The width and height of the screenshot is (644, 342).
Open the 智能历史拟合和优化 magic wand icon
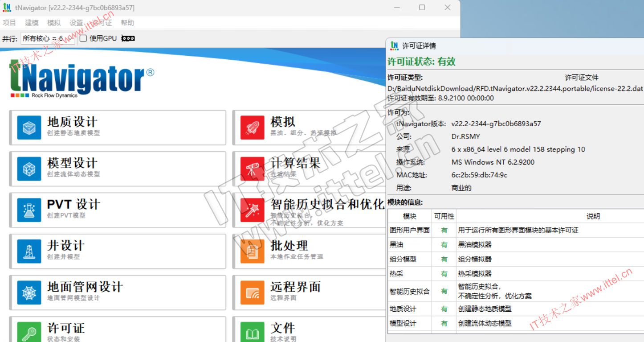[253, 210]
